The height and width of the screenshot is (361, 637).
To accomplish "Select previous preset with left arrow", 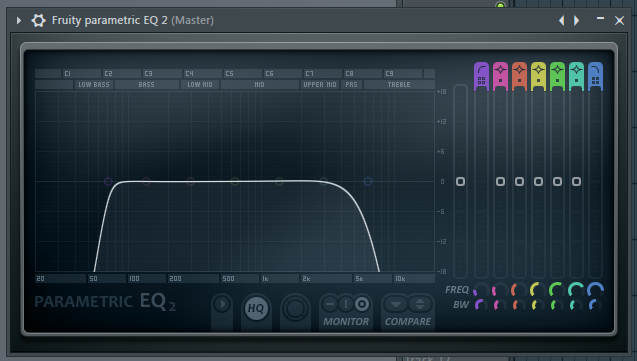I will [x=561, y=20].
